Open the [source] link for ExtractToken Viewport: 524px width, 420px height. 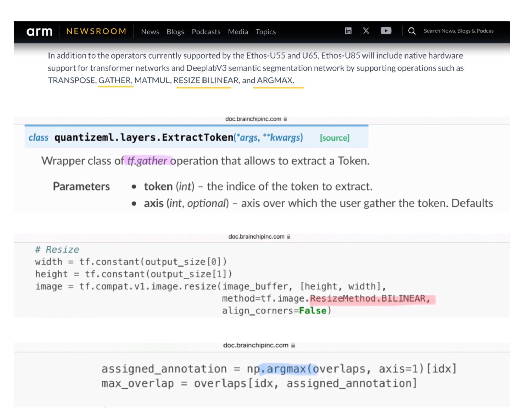pyautogui.click(x=334, y=138)
